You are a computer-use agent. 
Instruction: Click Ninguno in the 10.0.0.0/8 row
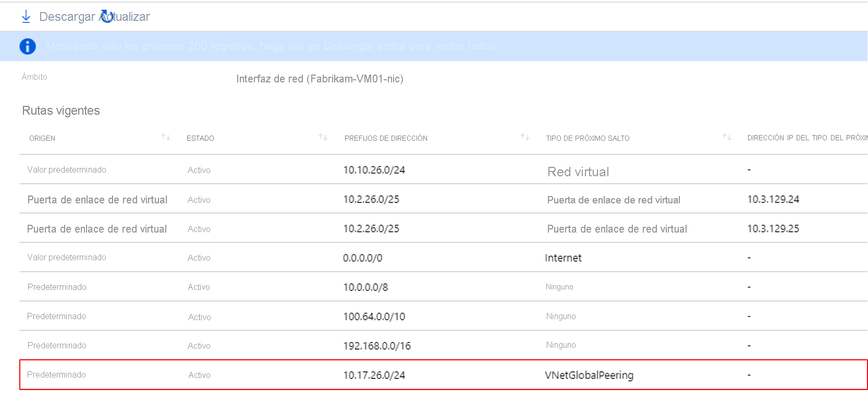[x=559, y=287]
